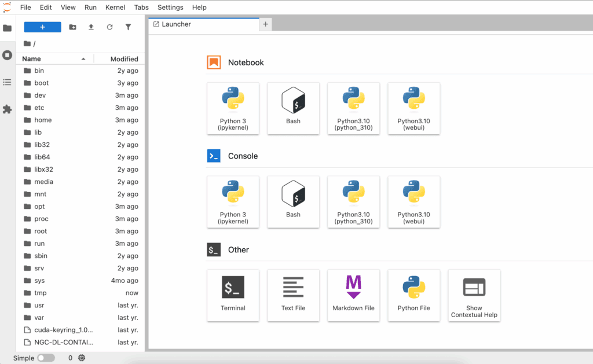Click the file filter funnel icon
This screenshot has height=364, width=593.
[128, 27]
